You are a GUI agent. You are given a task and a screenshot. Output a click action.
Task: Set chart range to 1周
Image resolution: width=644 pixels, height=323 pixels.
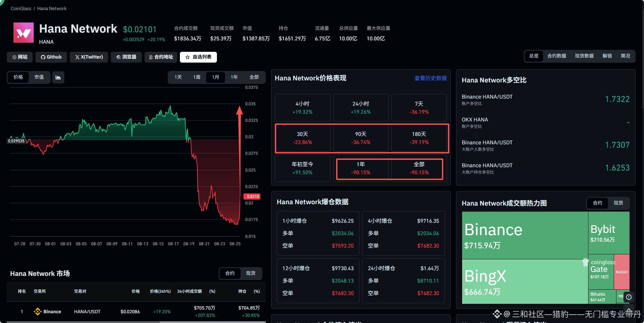click(197, 77)
